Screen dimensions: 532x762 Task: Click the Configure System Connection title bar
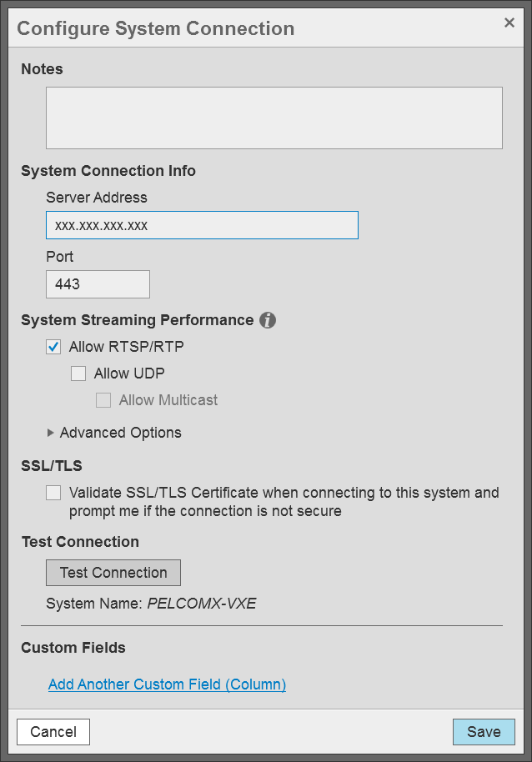click(x=155, y=28)
